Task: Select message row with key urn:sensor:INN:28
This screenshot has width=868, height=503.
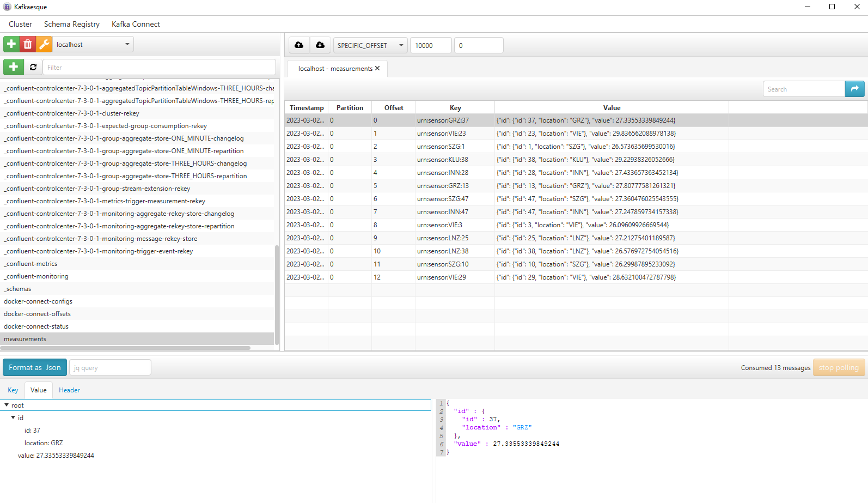Action: click(x=576, y=173)
